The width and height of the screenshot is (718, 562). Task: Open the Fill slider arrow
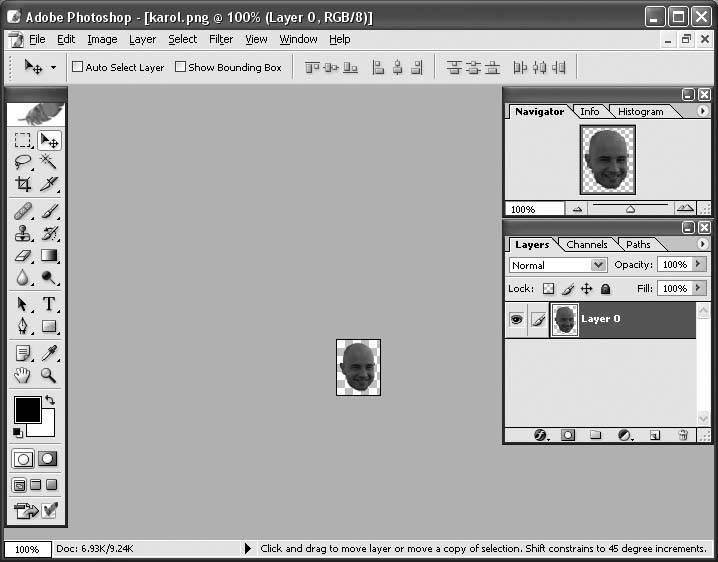[698, 288]
